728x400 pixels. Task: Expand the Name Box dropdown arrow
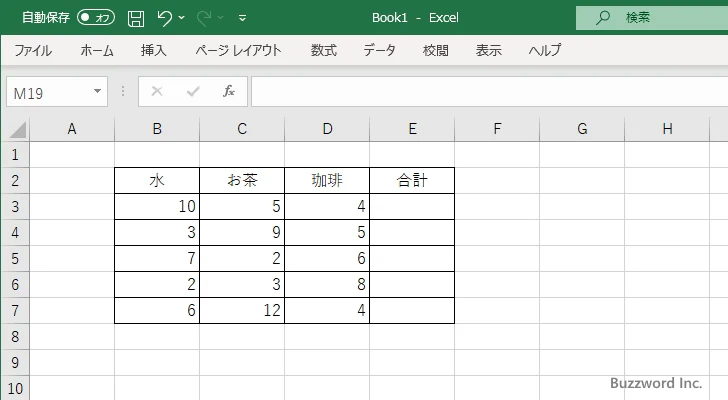98,91
